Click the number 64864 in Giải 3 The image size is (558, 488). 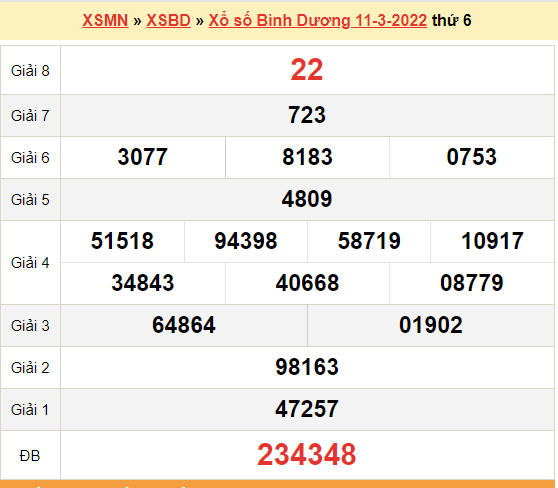(x=184, y=325)
